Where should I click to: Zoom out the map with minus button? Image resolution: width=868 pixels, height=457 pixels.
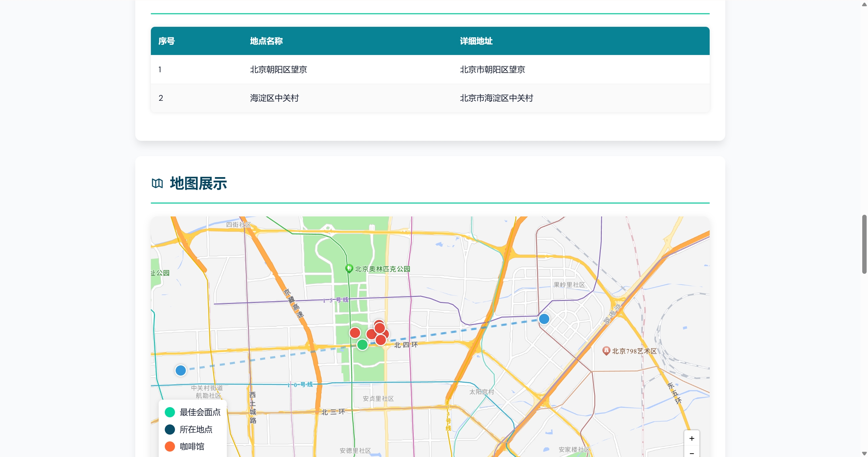[692, 453]
